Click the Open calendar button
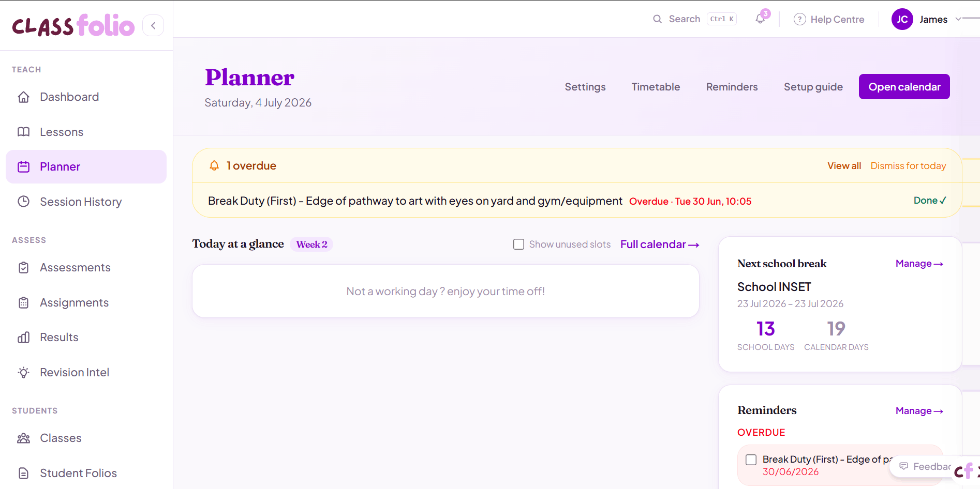 click(x=904, y=87)
